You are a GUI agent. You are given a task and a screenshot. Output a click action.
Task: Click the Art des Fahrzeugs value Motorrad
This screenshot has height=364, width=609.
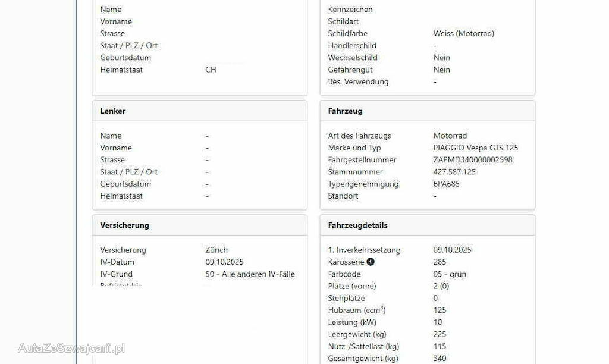(x=450, y=136)
